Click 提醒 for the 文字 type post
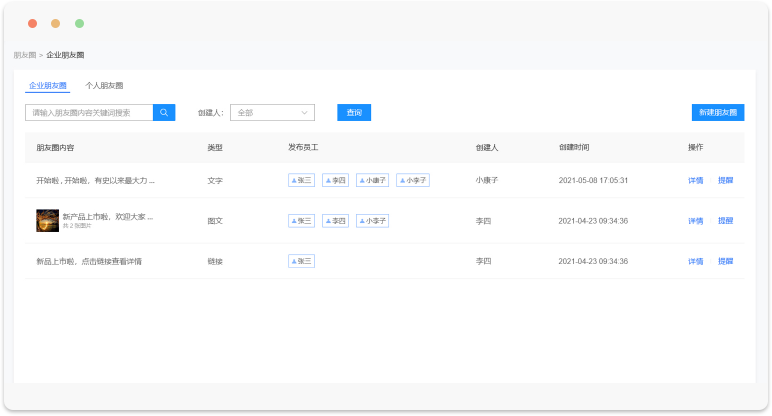 coord(725,181)
